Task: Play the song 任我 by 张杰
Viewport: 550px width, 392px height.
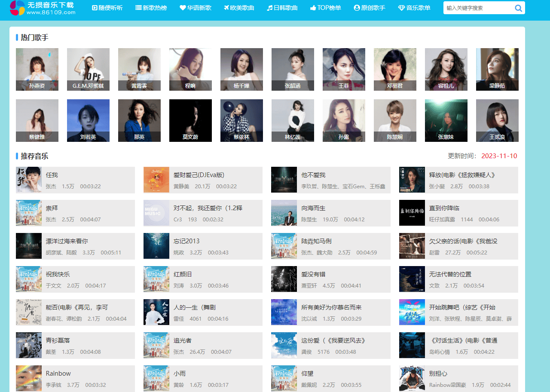Action: 52,175
